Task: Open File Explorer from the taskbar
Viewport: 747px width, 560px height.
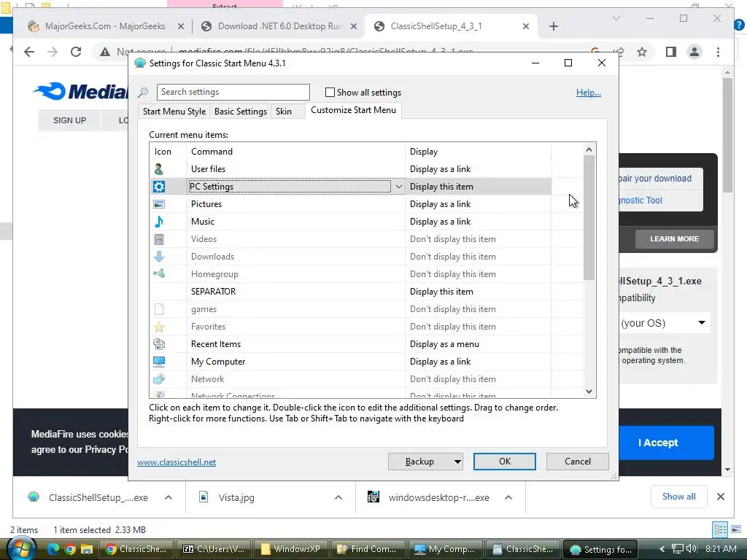Action: 87,549
